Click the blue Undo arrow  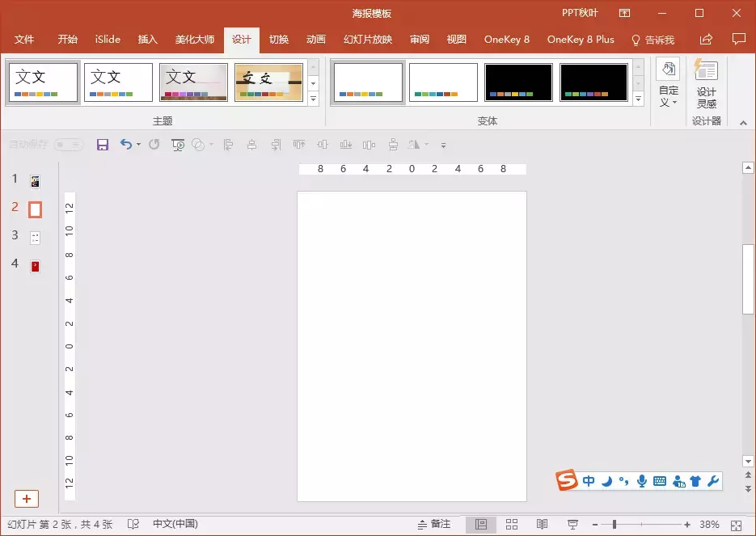[x=126, y=144]
